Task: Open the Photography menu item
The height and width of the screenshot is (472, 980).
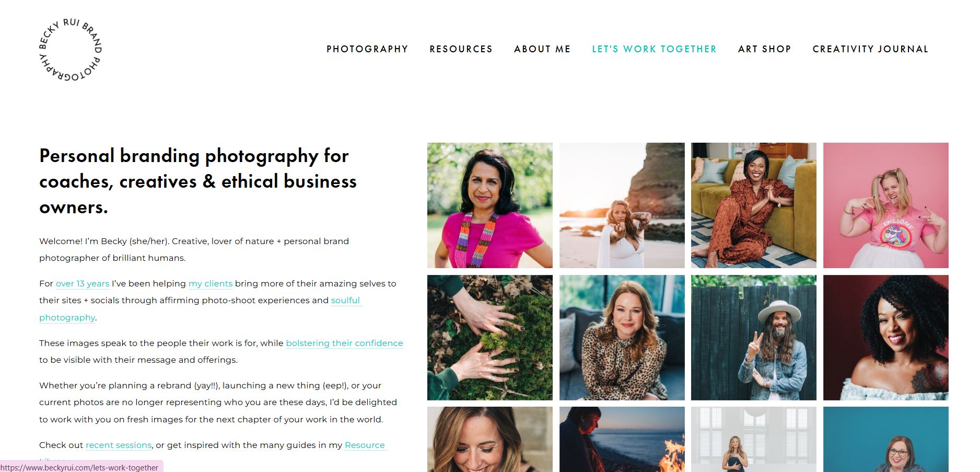Action: click(367, 49)
